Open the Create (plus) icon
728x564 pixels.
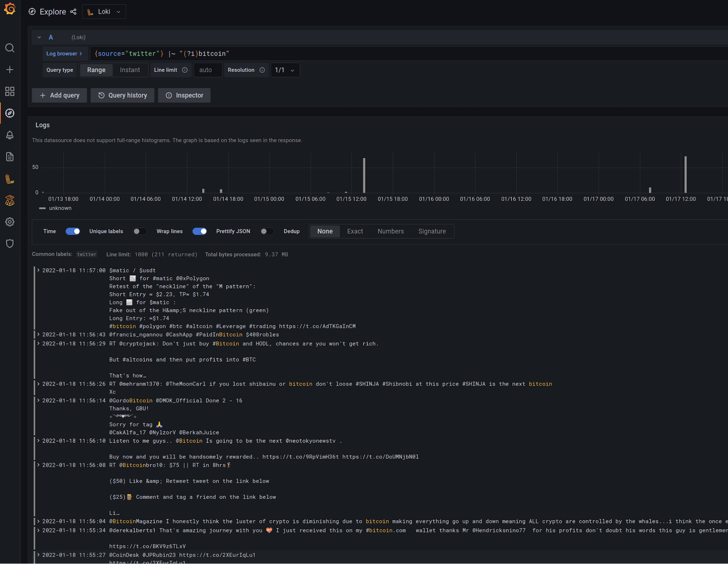pyautogui.click(x=10, y=70)
